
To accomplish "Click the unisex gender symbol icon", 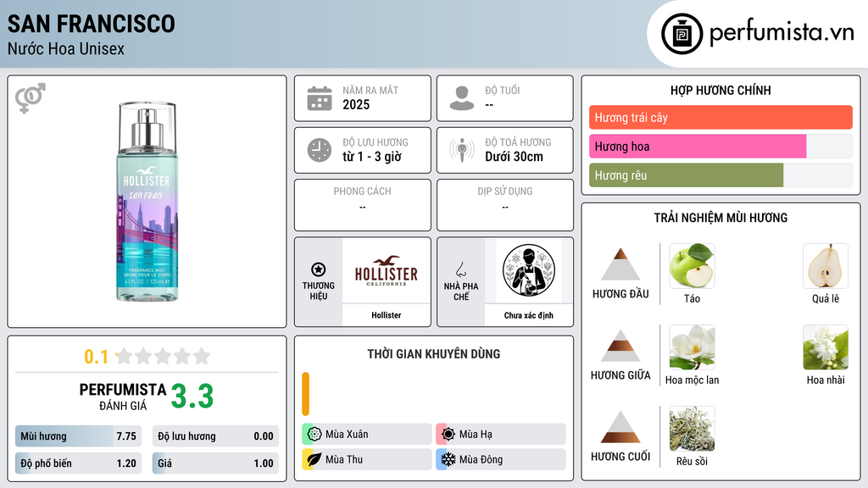I will click(31, 98).
